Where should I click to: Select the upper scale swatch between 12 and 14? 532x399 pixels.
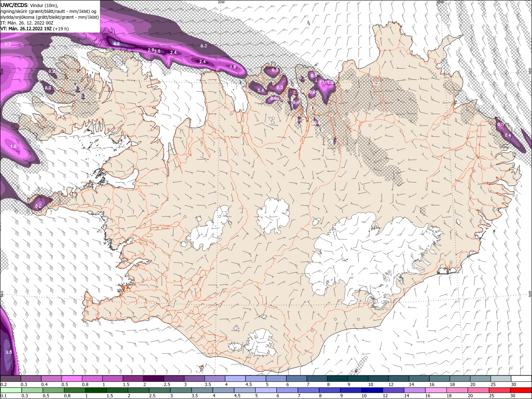click(399, 379)
